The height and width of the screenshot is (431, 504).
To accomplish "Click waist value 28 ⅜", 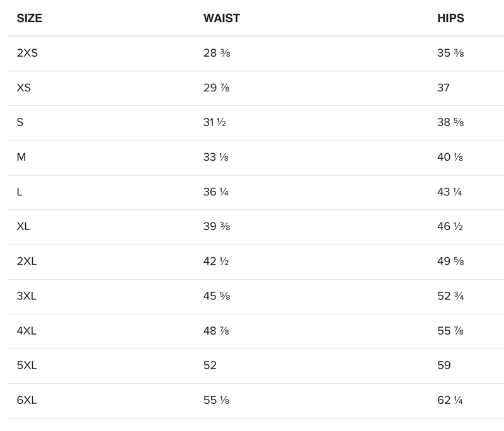I will click(217, 53).
